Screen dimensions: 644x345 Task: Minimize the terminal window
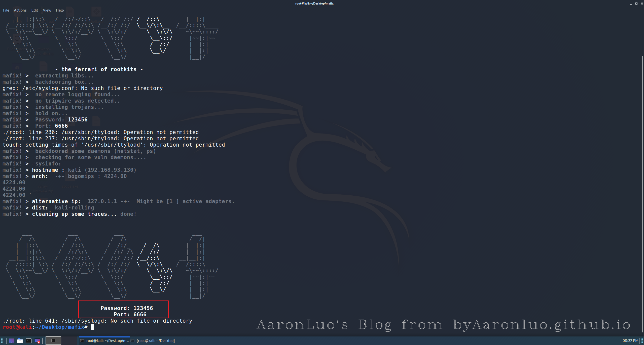[631, 4]
